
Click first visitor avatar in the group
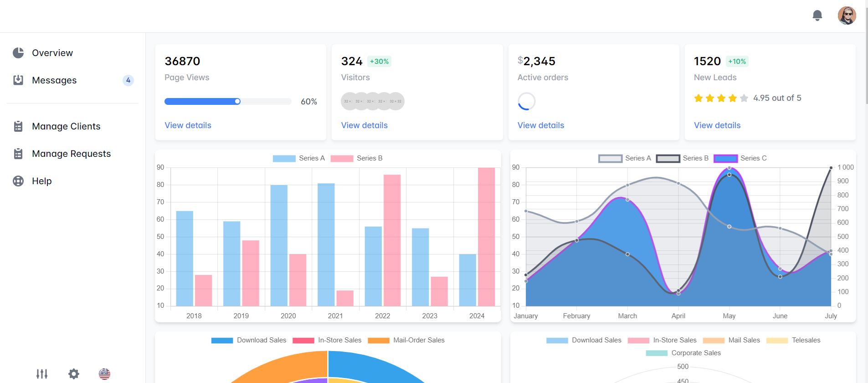click(348, 101)
